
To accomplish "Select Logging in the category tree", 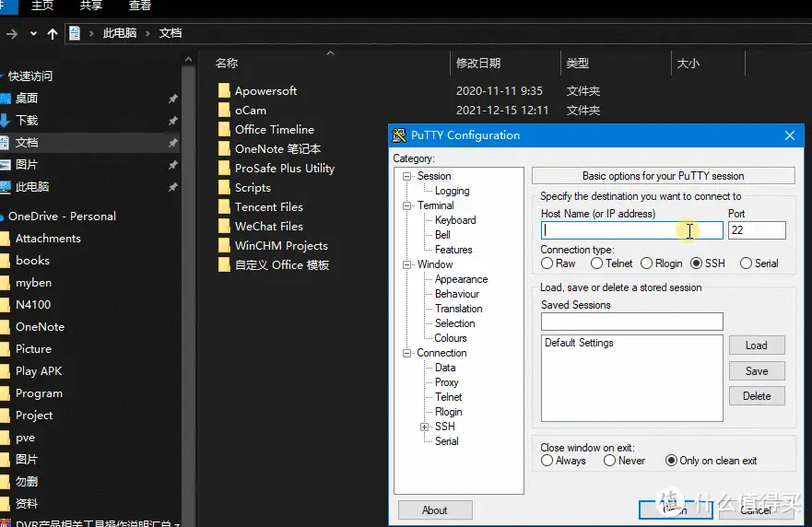I will click(x=453, y=191).
